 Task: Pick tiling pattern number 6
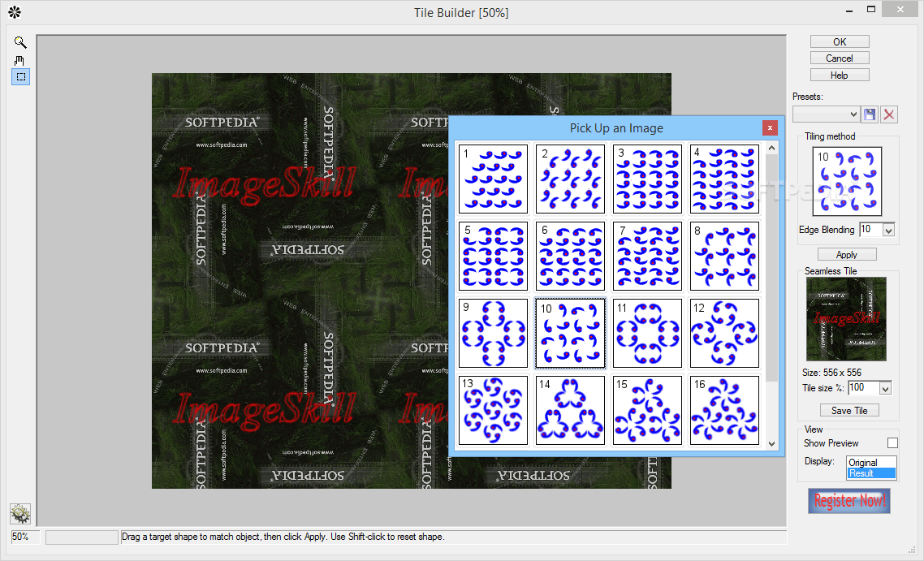point(571,256)
